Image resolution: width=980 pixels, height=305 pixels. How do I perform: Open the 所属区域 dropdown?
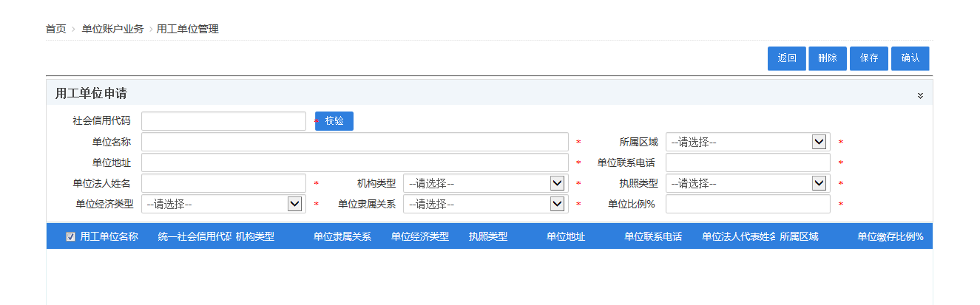[x=748, y=142]
